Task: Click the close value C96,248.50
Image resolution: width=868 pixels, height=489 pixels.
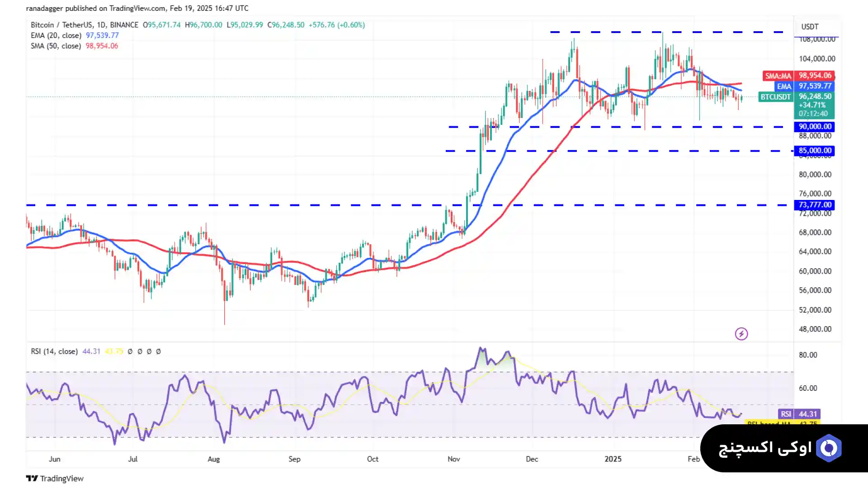Action: click(286, 25)
